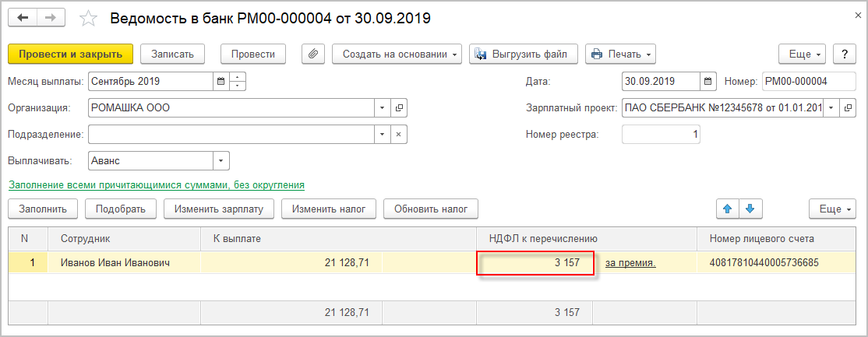Open calendar picker for Дата field
Screen dimensions: 868x337
click(x=707, y=81)
